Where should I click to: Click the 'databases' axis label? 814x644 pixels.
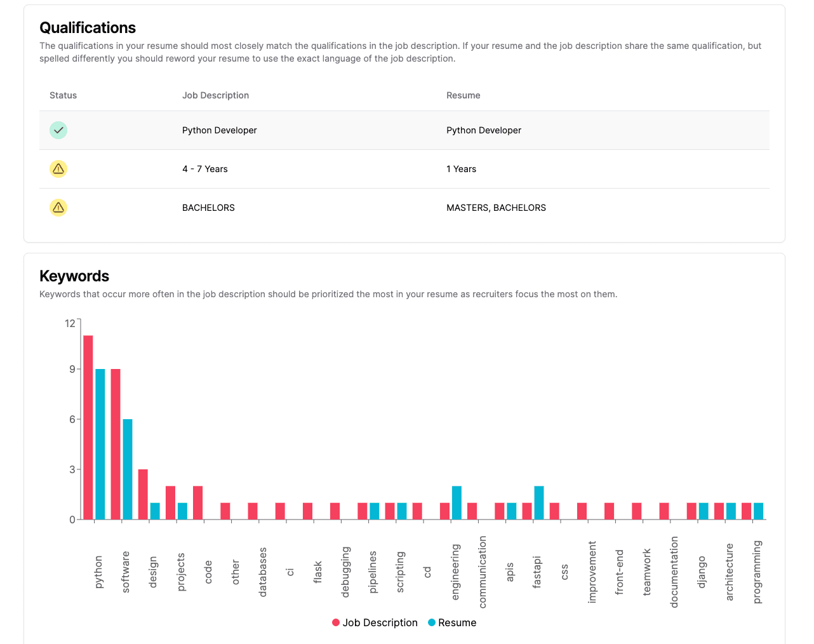(x=263, y=572)
